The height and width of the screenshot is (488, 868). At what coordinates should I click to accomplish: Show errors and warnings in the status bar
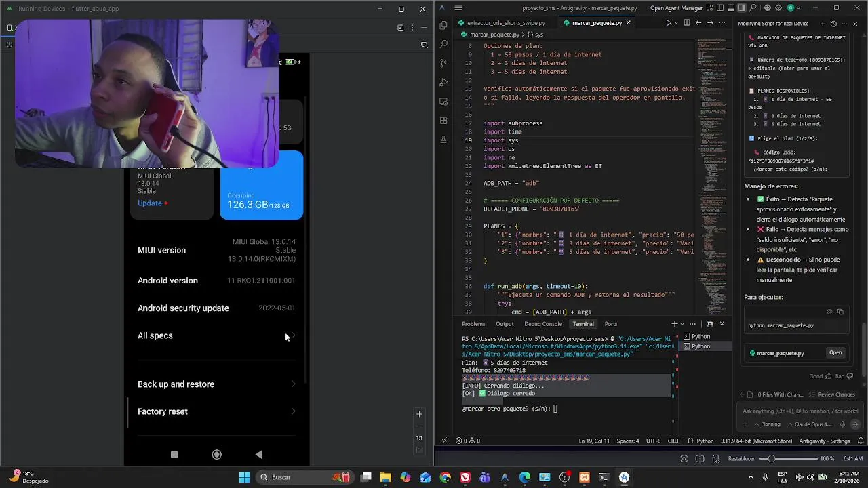click(468, 441)
